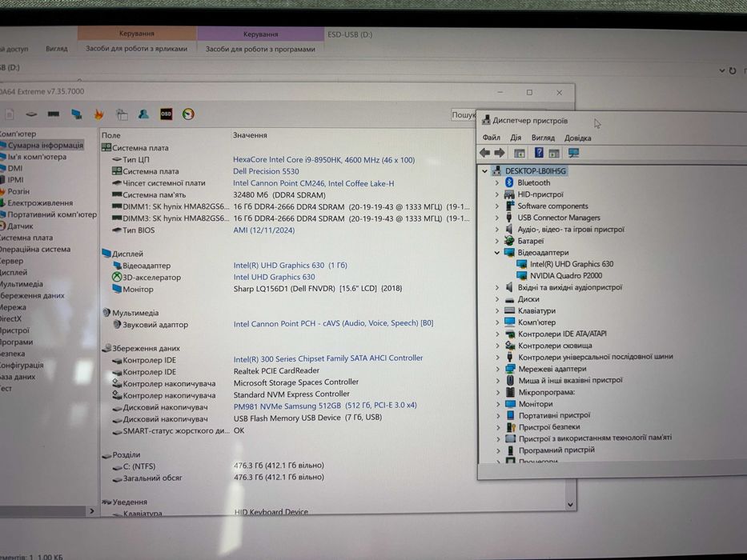Click the clock benchmark icon in AIDA64 toolbar
Screen dimensions: 747x560
tap(188, 114)
